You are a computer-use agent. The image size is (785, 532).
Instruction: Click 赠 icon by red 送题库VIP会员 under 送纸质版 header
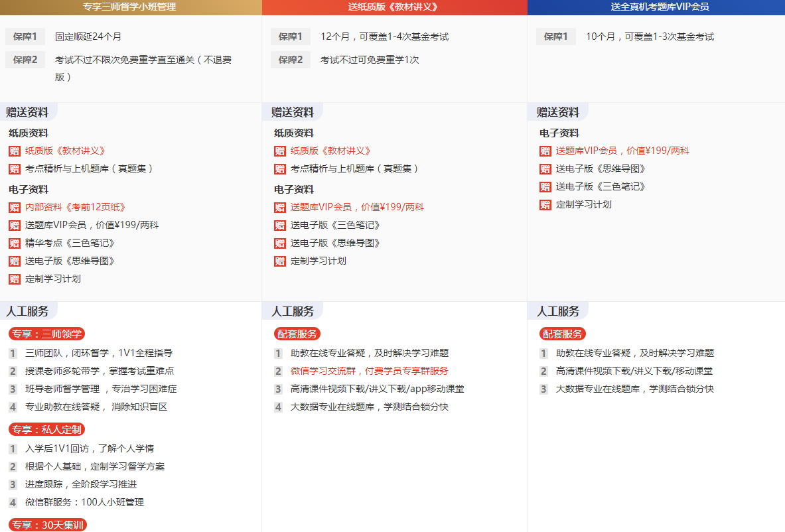(280, 207)
